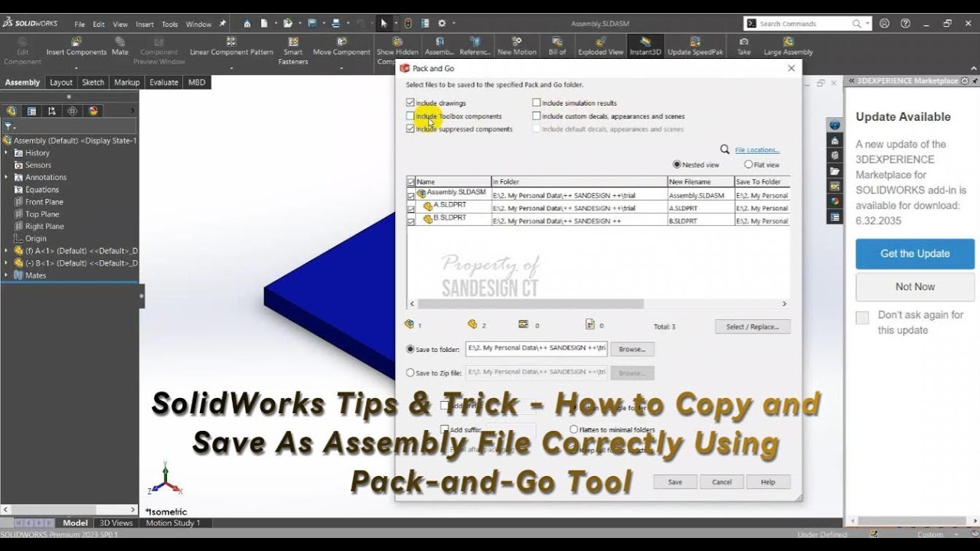
Task: Switch to the Motion Study 1 tab
Action: click(173, 523)
